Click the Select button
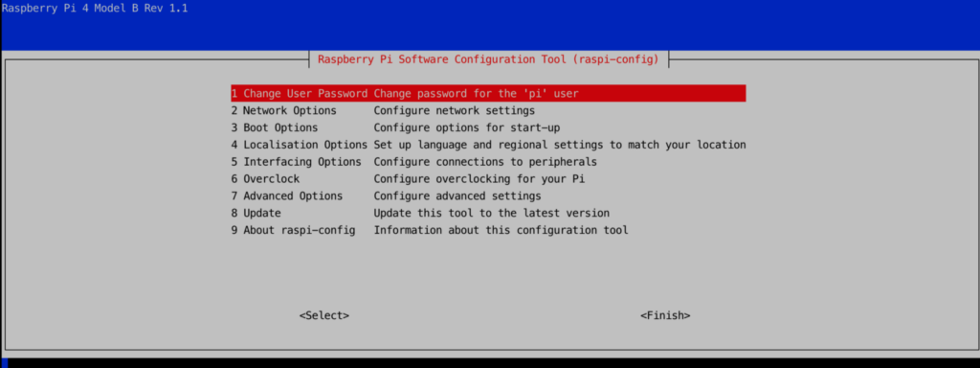 [324, 315]
